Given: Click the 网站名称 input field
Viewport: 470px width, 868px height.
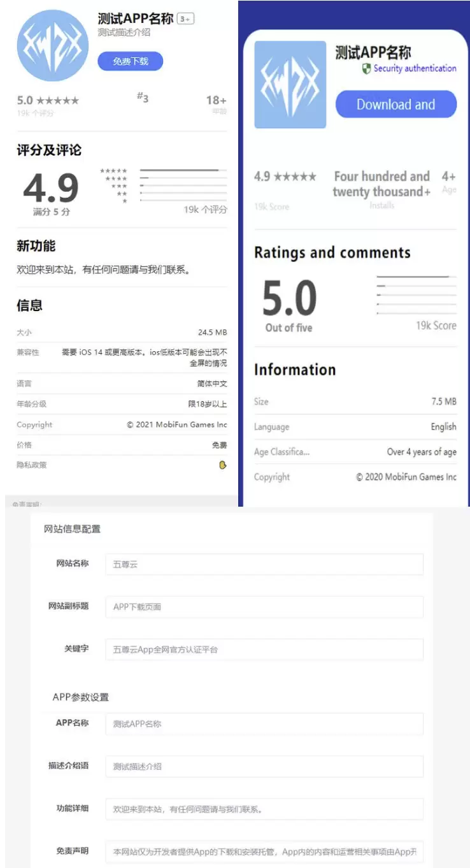Looking at the screenshot, I should (264, 564).
